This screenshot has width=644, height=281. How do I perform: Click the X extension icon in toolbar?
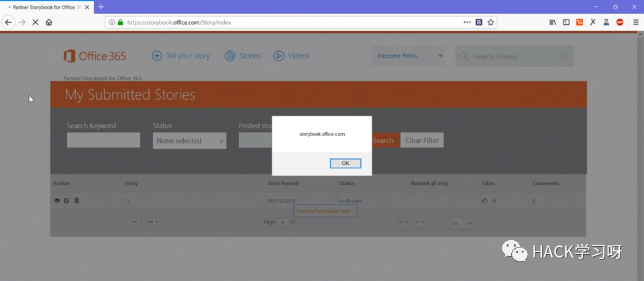pyautogui.click(x=592, y=22)
